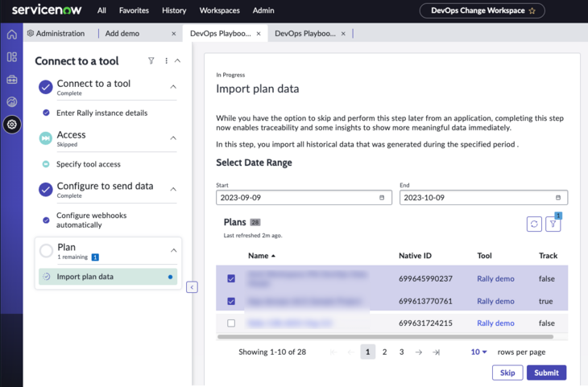Image resolution: width=588 pixels, height=387 pixels.
Task: Select Configure webhooks automatically step
Action: tap(92, 220)
